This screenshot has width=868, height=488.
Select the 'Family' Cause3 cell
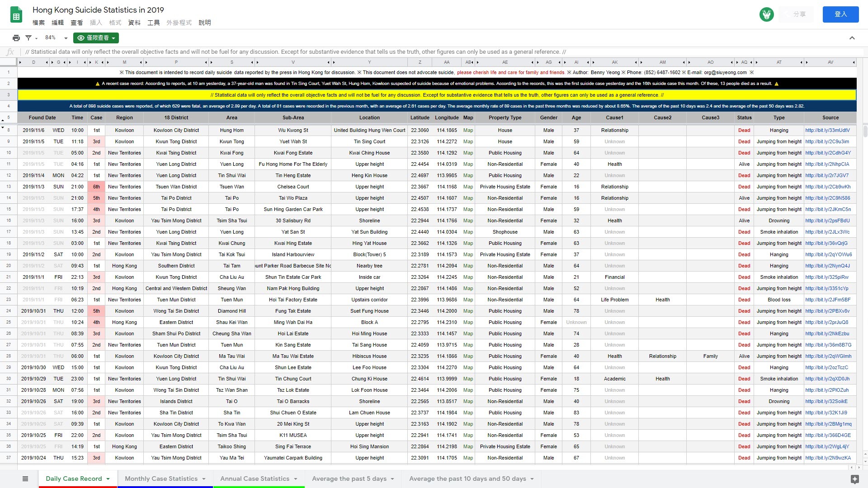click(x=710, y=356)
